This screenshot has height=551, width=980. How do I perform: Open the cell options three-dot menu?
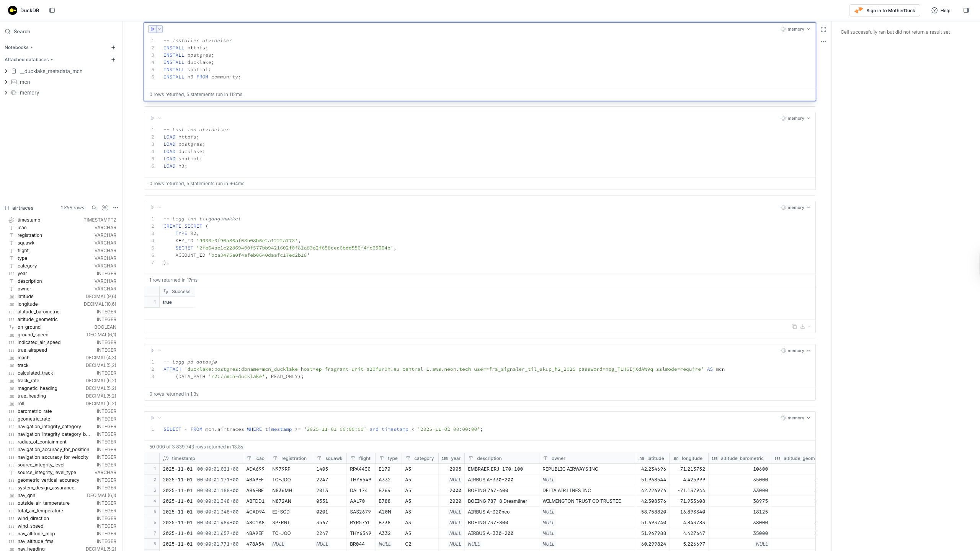[x=823, y=42]
